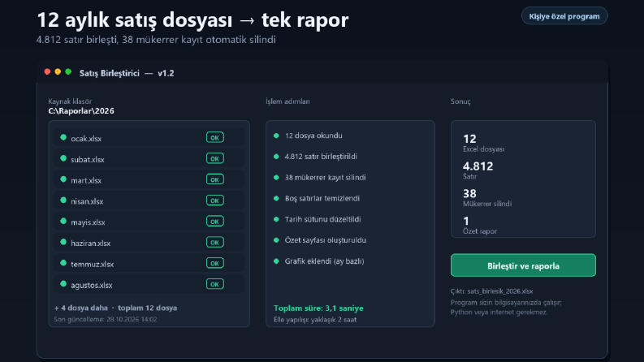Click '+ 4 dosya daha' text
644x362 pixels.
[81, 308]
